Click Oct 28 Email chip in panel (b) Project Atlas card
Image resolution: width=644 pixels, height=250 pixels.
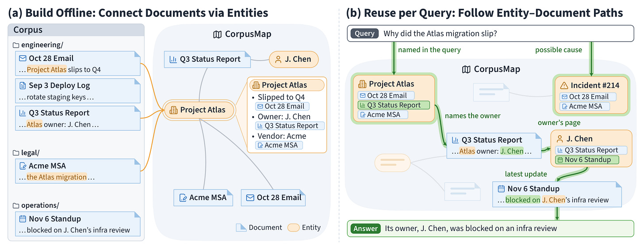click(x=386, y=95)
